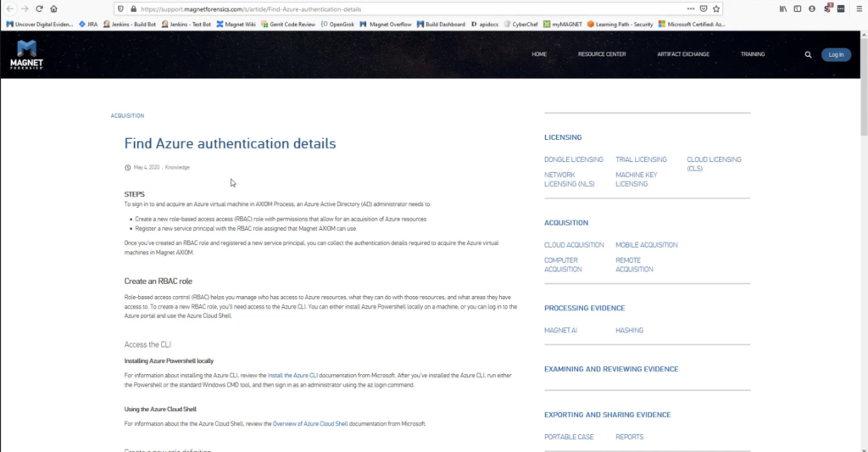Open the Firefox hamburger menu
Screen dimensions: 868x452
click(860, 8)
